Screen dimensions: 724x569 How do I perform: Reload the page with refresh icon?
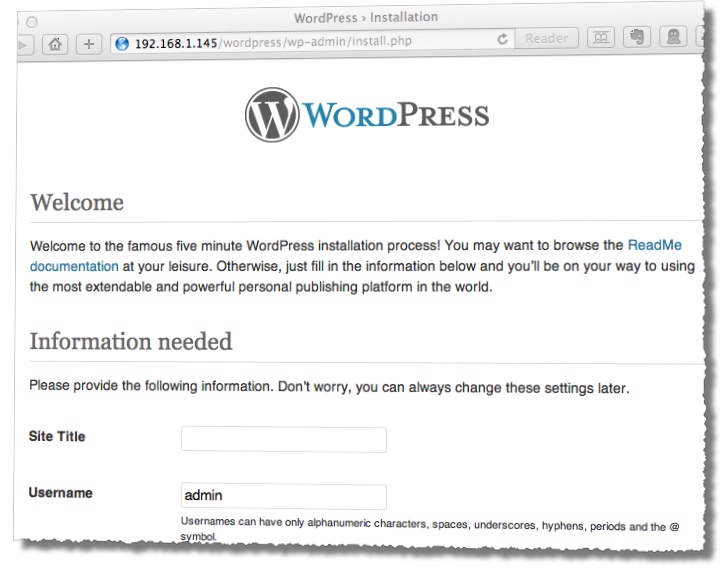point(502,39)
